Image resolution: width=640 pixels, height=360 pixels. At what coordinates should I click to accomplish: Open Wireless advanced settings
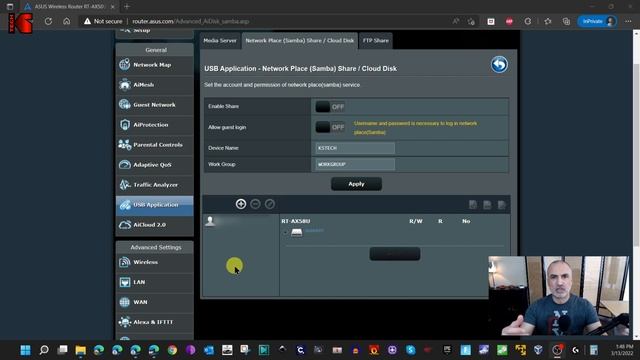pos(154,262)
